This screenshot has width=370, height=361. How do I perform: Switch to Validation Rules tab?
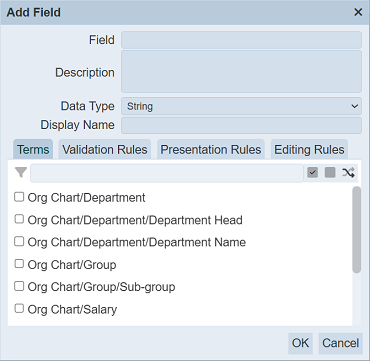point(105,150)
